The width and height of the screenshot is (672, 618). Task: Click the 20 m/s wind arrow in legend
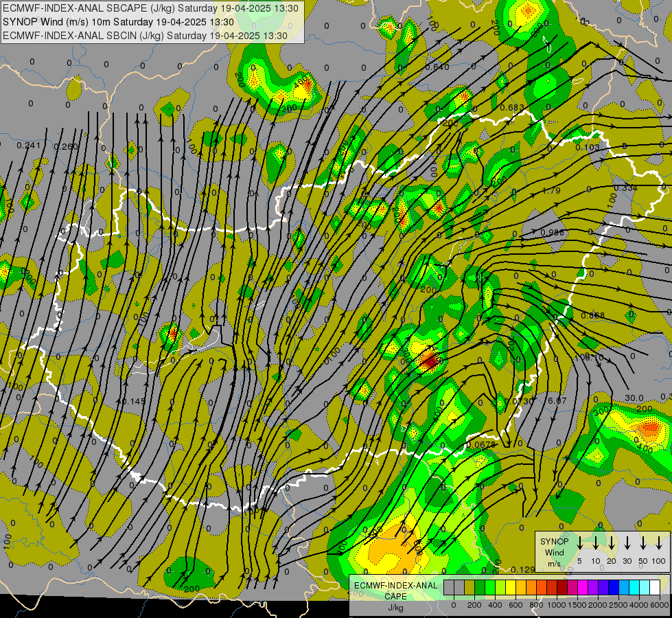coord(611,542)
